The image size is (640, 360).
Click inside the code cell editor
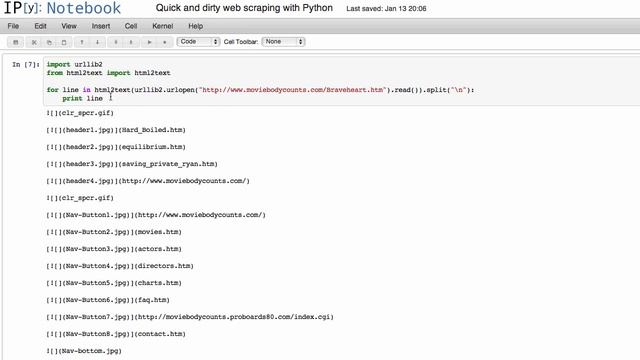pyautogui.click(x=342, y=81)
